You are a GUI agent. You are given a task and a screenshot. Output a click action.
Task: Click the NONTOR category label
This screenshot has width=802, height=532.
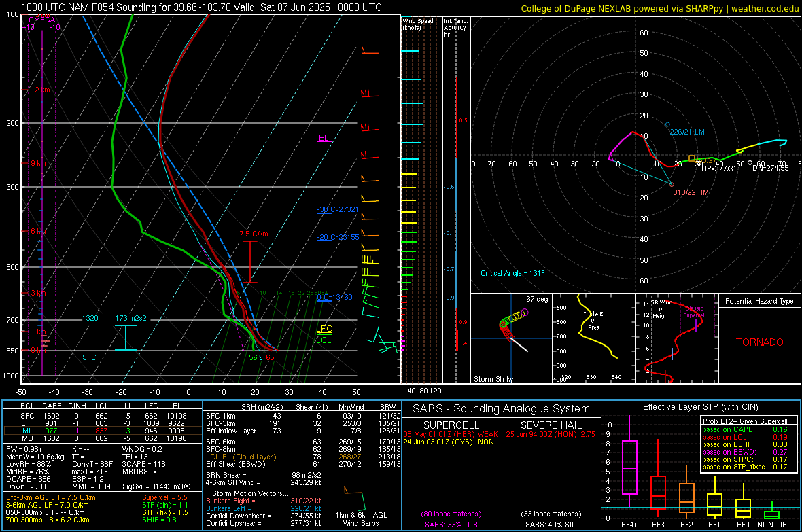pos(772,525)
